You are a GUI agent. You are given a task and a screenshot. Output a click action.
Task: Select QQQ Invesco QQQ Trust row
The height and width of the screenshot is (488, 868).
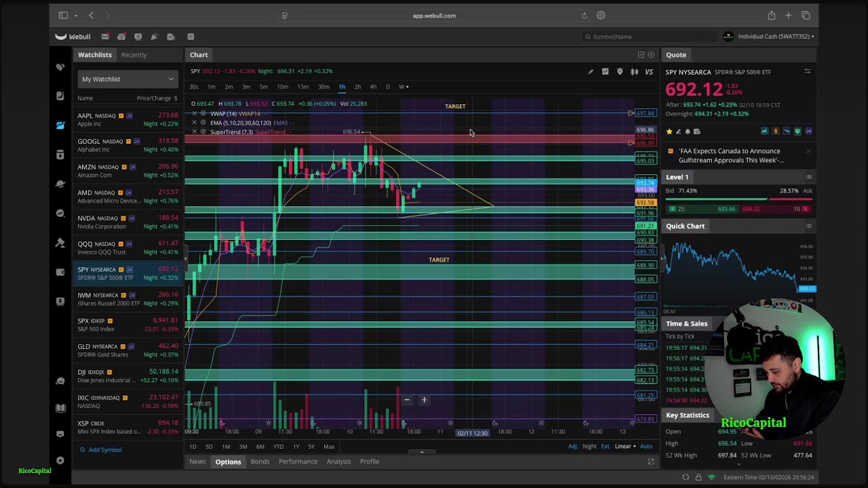(127, 248)
